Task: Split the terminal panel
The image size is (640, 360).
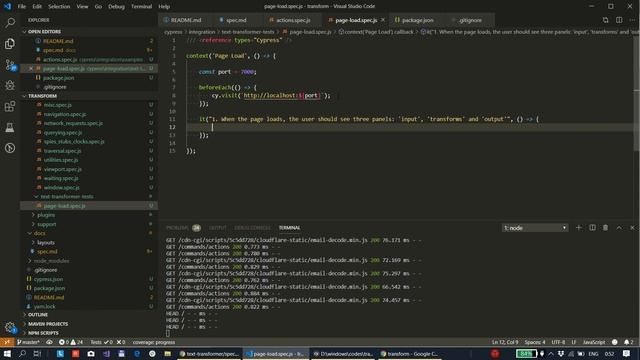Action: pyautogui.click(x=592, y=228)
